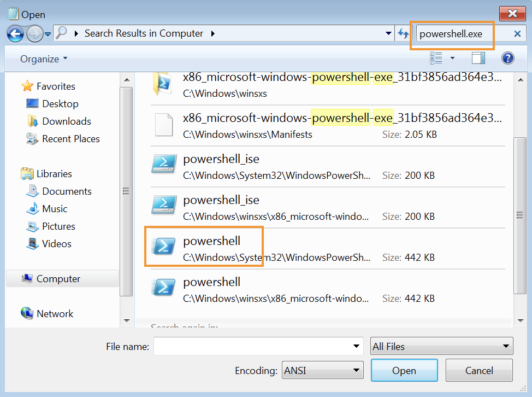
Task: Expand the File name dropdown arrow
Action: pos(356,346)
